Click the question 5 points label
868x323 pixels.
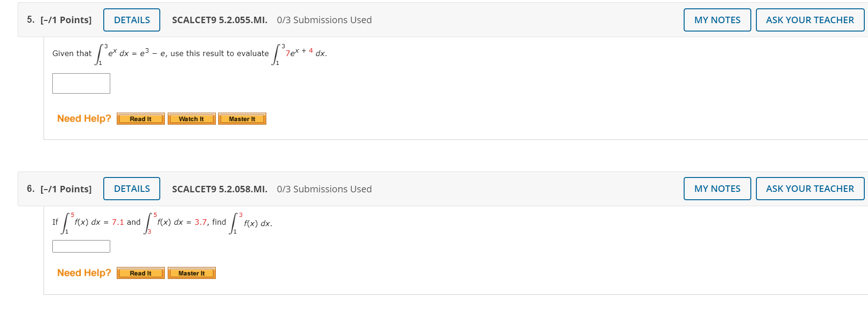(66, 20)
